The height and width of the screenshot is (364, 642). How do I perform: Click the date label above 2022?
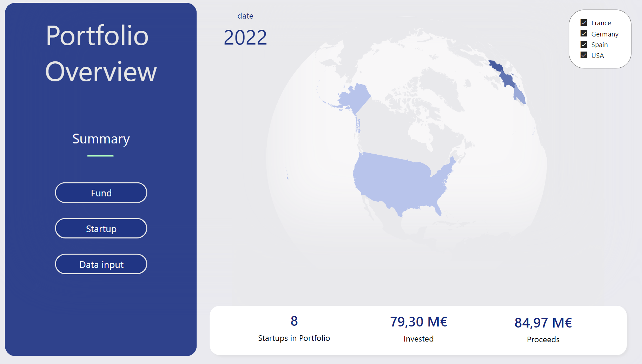[x=245, y=16]
